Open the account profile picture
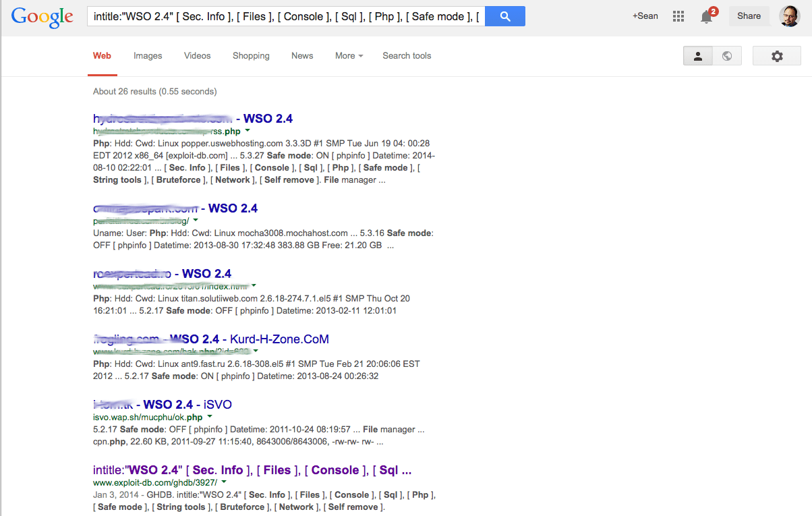 click(x=789, y=16)
